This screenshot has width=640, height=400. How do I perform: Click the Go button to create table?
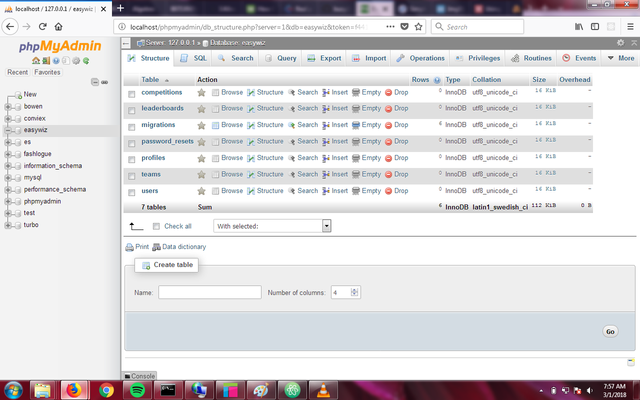pyautogui.click(x=610, y=331)
